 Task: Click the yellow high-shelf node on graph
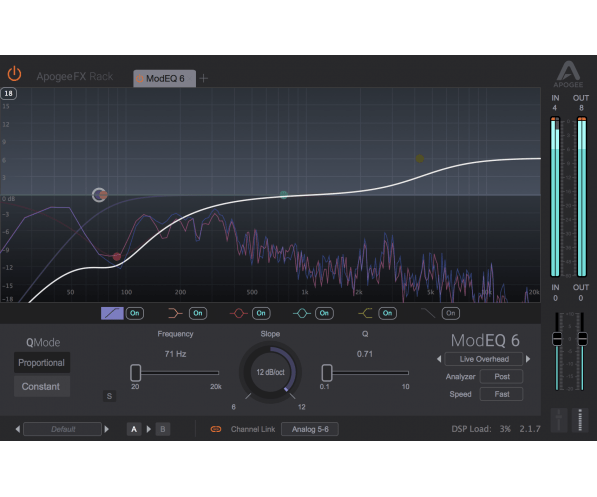point(420,158)
